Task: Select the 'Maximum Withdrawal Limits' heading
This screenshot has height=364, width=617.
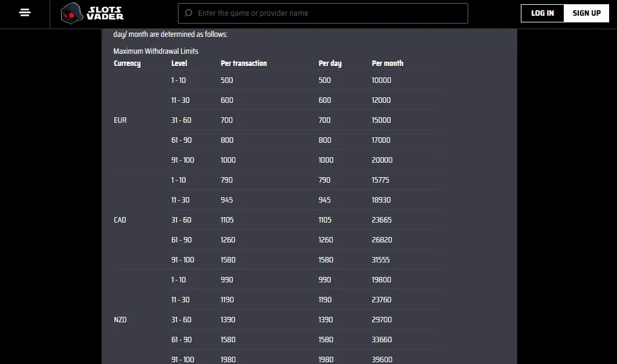Action: (x=156, y=51)
